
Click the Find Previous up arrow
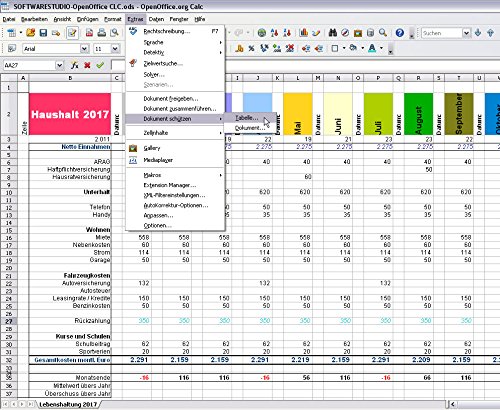490,33
